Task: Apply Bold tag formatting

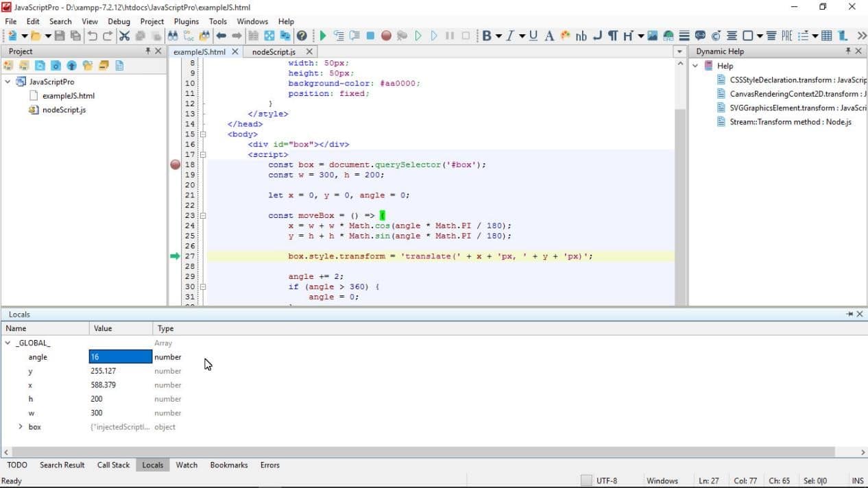Action: 487,36
